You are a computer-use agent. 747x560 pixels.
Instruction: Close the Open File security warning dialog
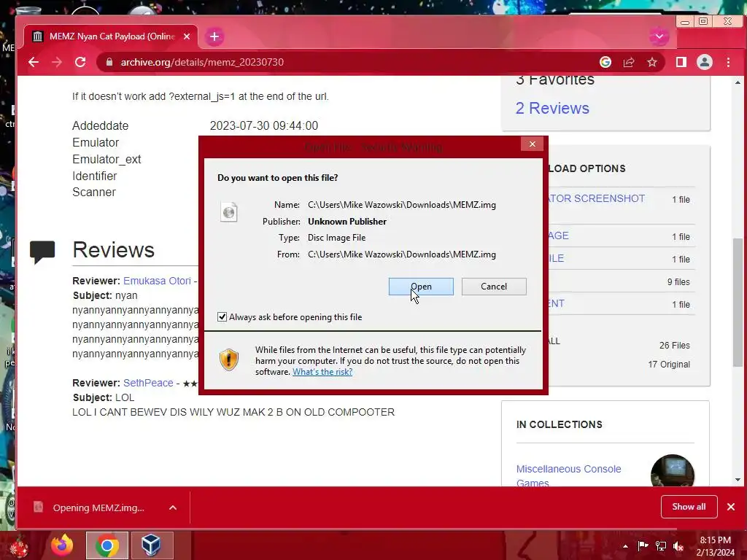pos(532,144)
